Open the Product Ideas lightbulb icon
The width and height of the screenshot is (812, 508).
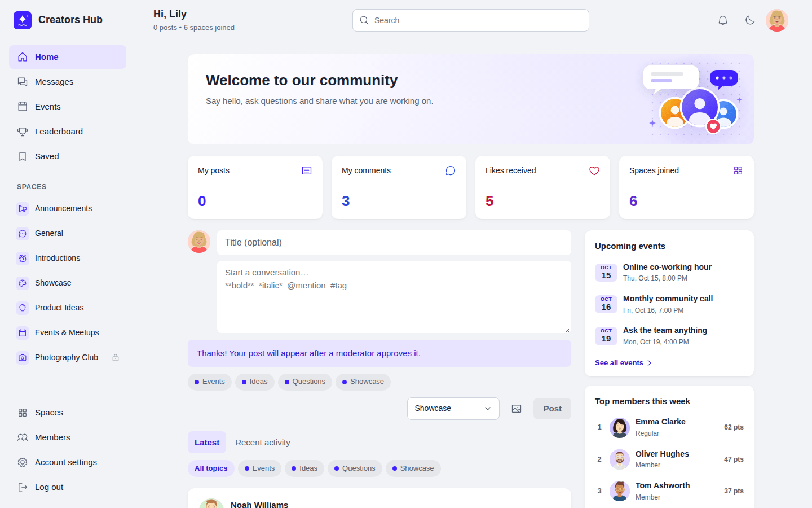click(23, 308)
